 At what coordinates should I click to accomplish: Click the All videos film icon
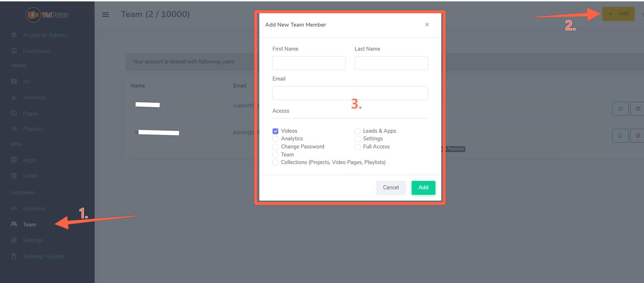point(14,81)
